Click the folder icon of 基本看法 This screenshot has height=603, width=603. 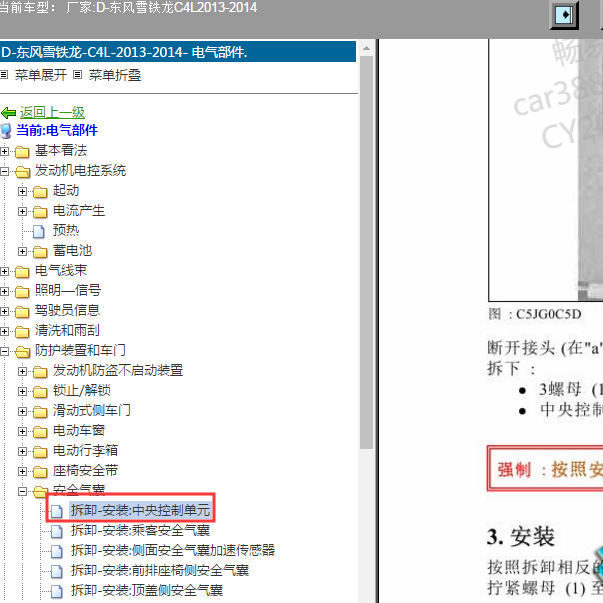(22, 152)
